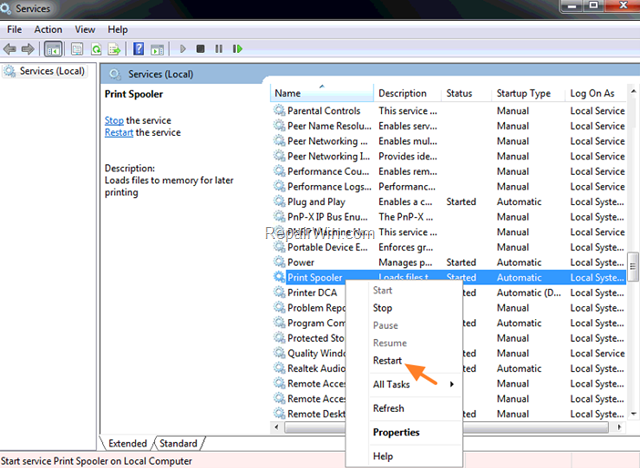Viewport: 640px width, 468px height.
Task: Switch to the Standard tab
Action: (178, 443)
